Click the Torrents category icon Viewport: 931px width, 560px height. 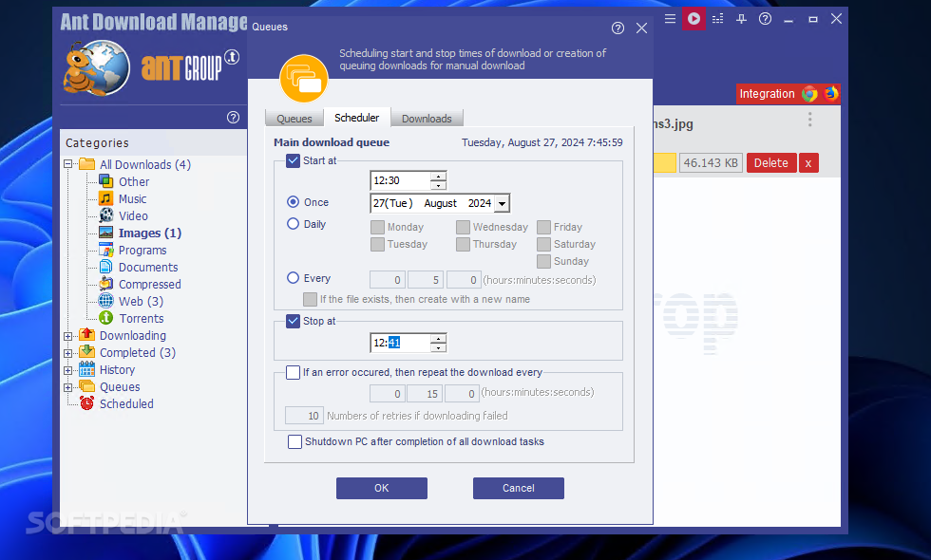[x=104, y=318]
